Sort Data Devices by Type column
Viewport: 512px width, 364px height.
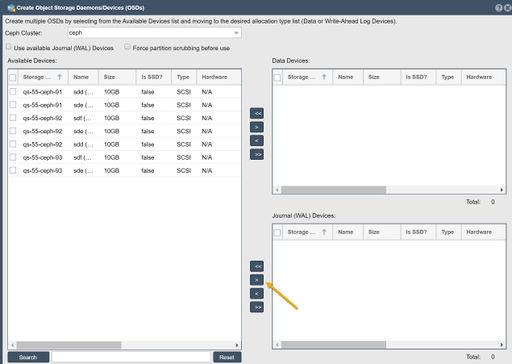pos(448,77)
